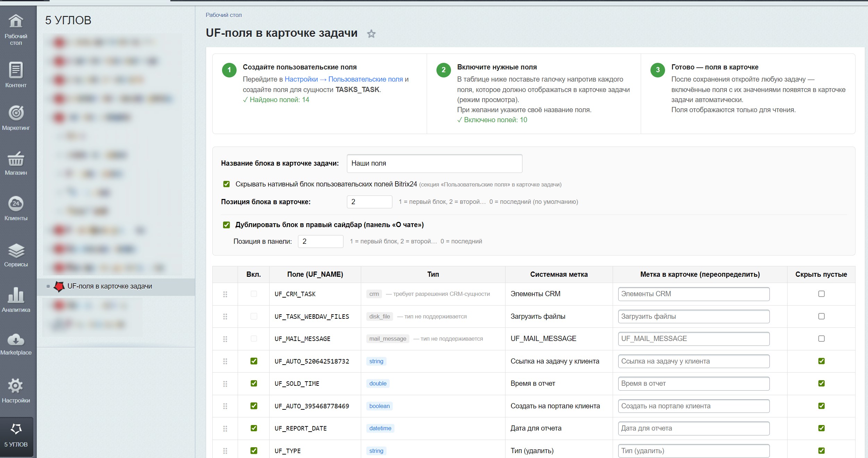868x458 pixels.
Task: Click the disk_file type badge
Action: click(x=380, y=316)
